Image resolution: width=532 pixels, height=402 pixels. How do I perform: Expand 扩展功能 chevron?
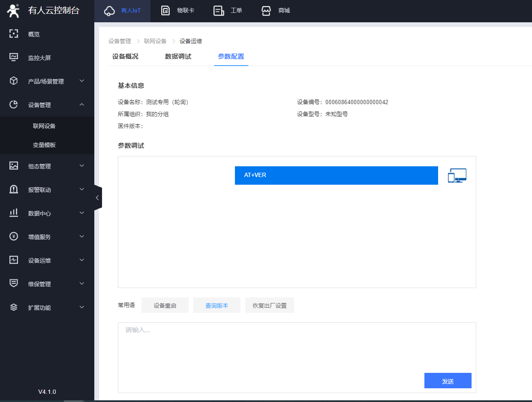point(82,307)
